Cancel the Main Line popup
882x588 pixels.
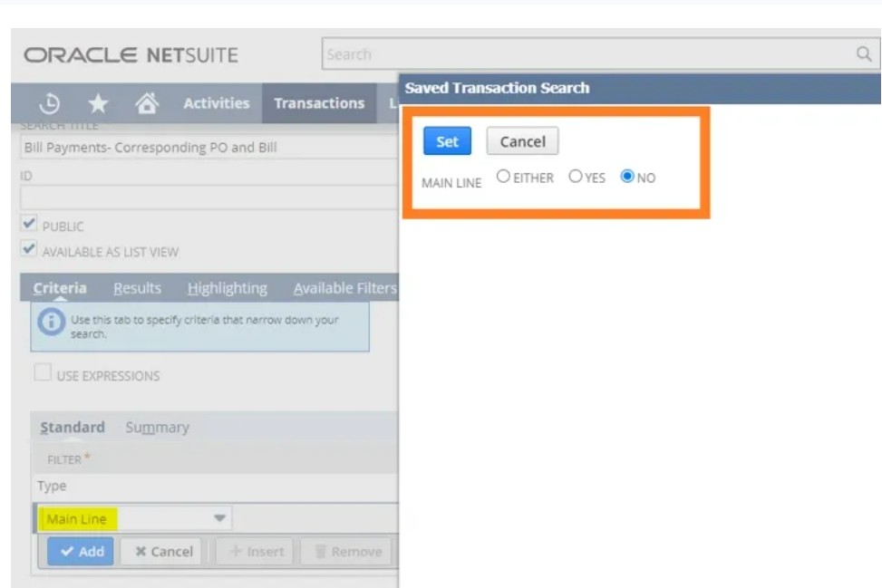522,141
